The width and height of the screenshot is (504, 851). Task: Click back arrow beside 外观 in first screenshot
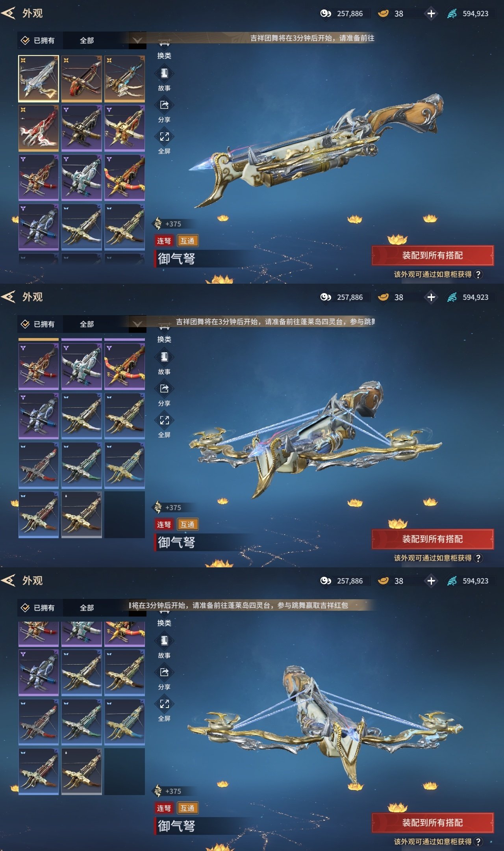tap(8, 13)
